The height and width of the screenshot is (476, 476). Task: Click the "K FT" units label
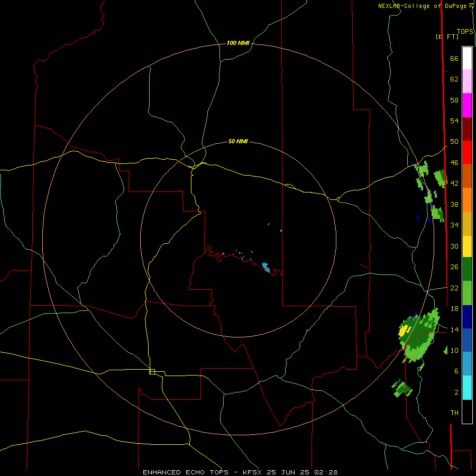click(447, 36)
